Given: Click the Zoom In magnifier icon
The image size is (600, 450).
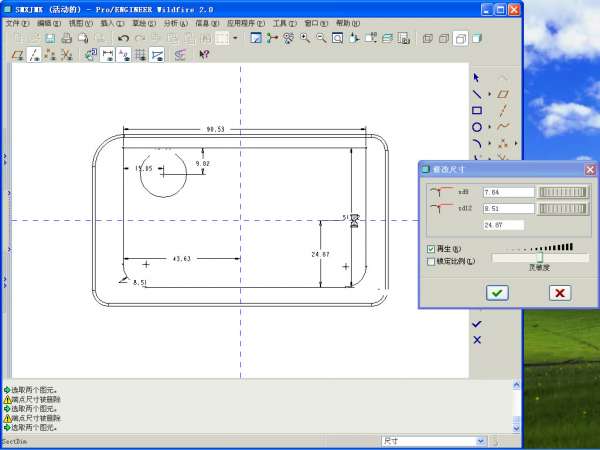Looking at the screenshot, I should [305, 38].
